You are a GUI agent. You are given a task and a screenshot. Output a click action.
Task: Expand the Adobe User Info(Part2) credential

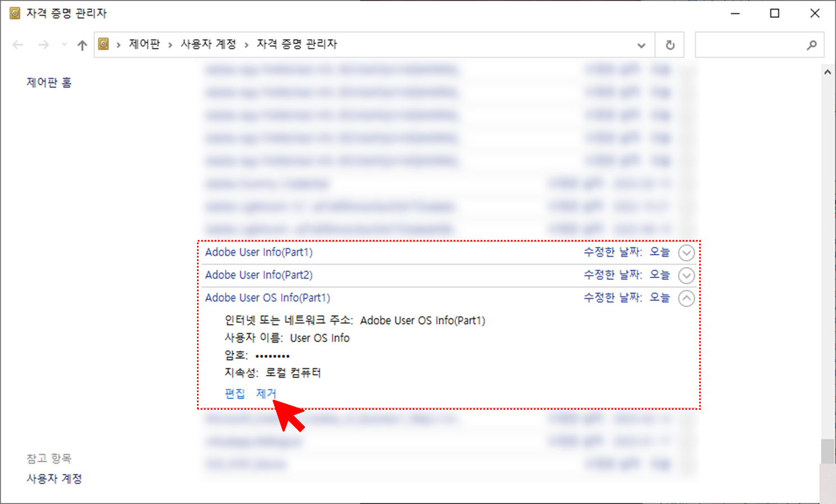coord(686,275)
